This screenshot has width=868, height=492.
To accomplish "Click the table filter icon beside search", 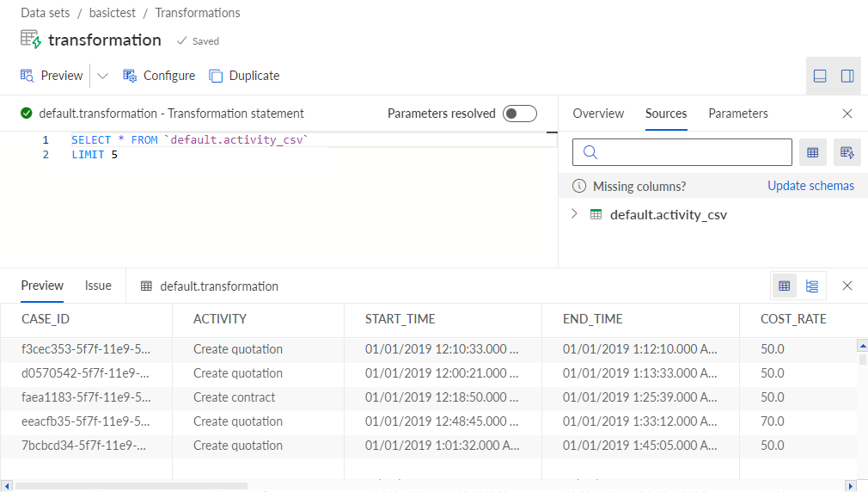I will (813, 152).
